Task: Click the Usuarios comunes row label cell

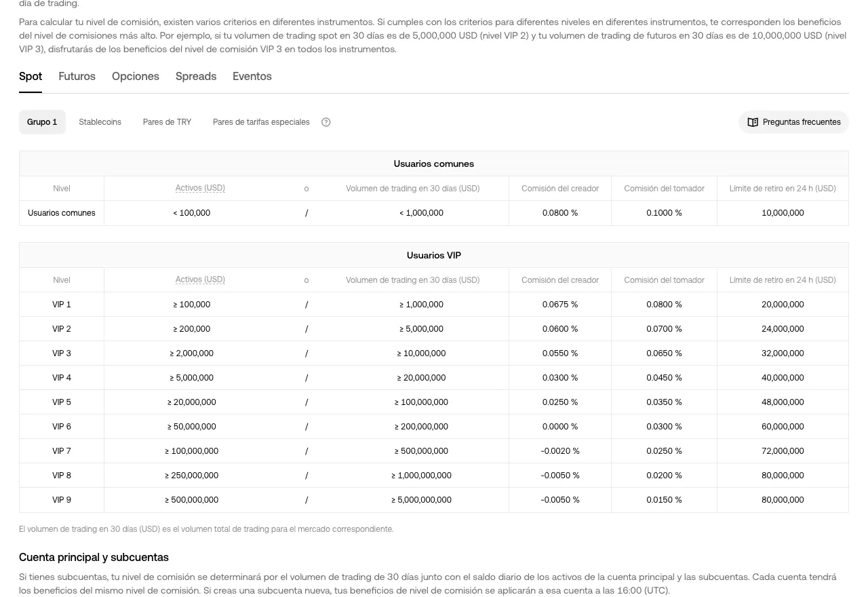Action: (62, 213)
